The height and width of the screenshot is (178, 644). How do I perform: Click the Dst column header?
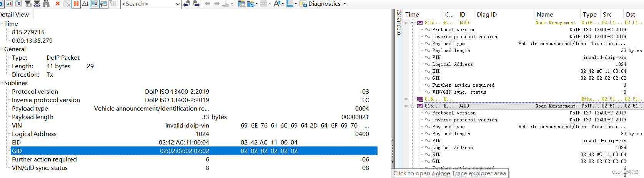tap(631, 14)
